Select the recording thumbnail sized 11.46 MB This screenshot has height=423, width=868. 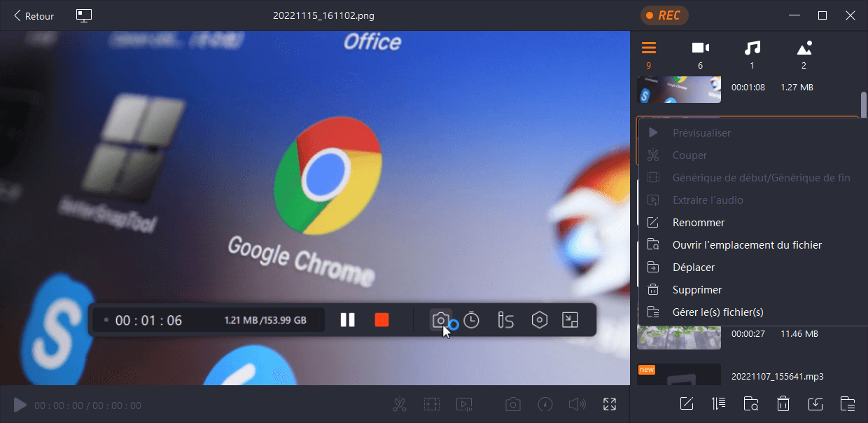click(x=679, y=337)
